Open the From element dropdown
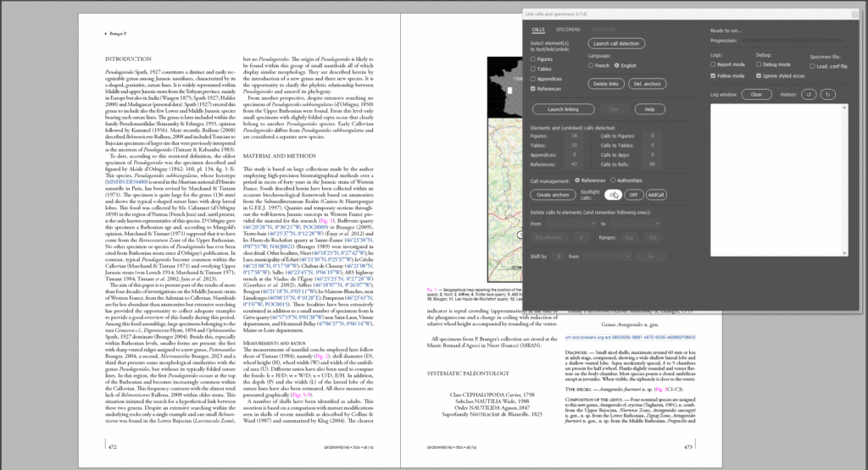Viewport: 868px width, 470px height. [x=570, y=224]
